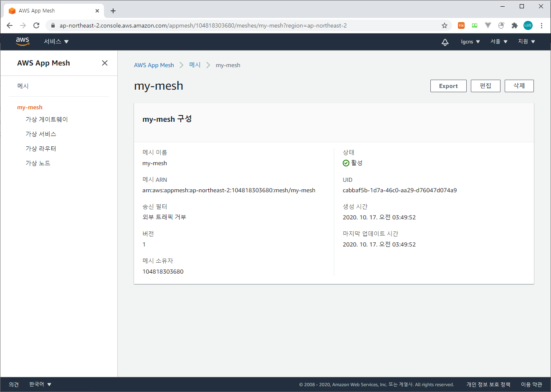Open 가상 라우터 in the sidebar
Screen dimensions: 551x392
[41, 148]
